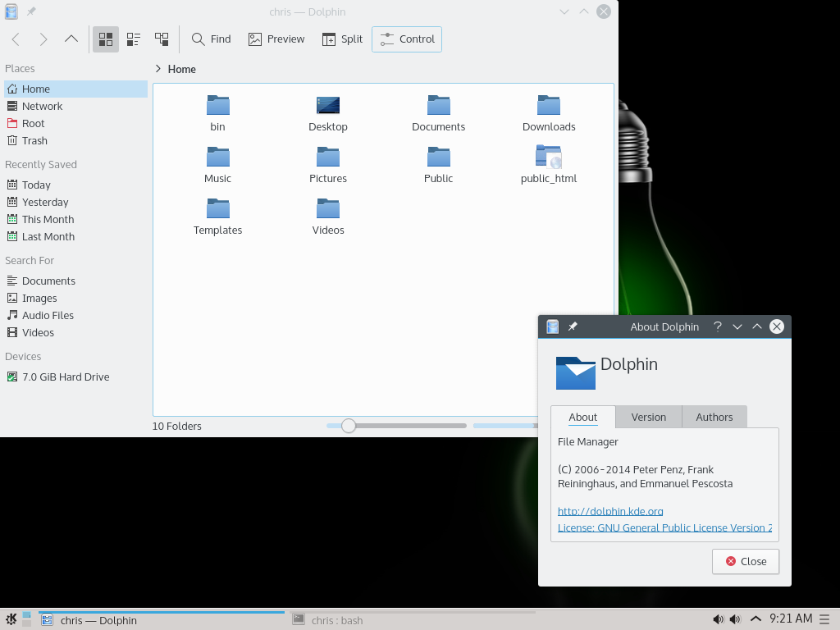Screen dimensions: 840x630
Task: Select the Pictures folder
Action: 328,165
